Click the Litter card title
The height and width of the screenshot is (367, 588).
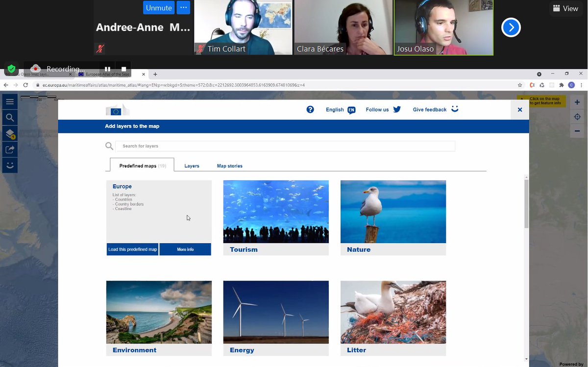pos(356,350)
